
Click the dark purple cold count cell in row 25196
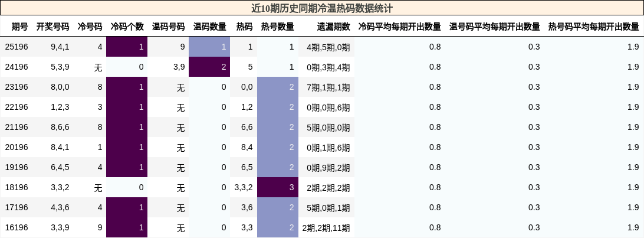(127, 47)
